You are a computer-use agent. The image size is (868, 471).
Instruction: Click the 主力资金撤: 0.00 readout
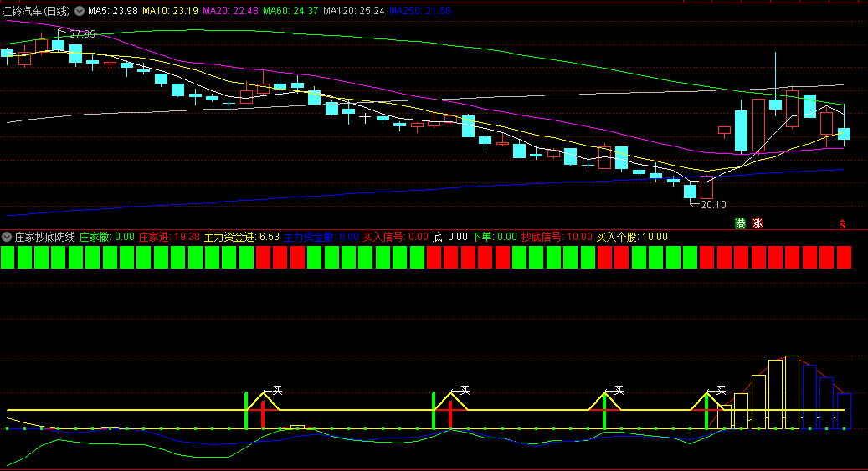[321, 237]
